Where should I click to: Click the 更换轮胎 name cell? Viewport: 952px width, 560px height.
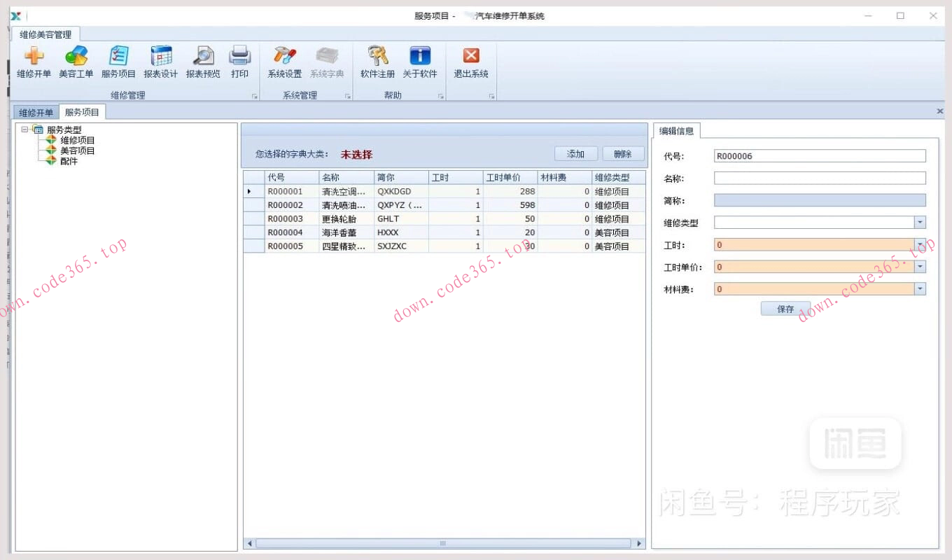pyautogui.click(x=346, y=219)
